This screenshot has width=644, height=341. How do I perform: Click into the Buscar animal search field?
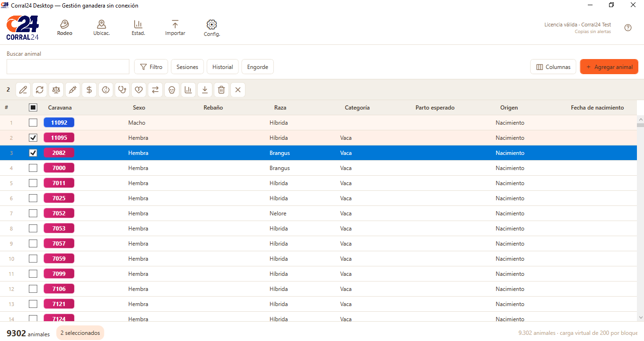(x=68, y=67)
